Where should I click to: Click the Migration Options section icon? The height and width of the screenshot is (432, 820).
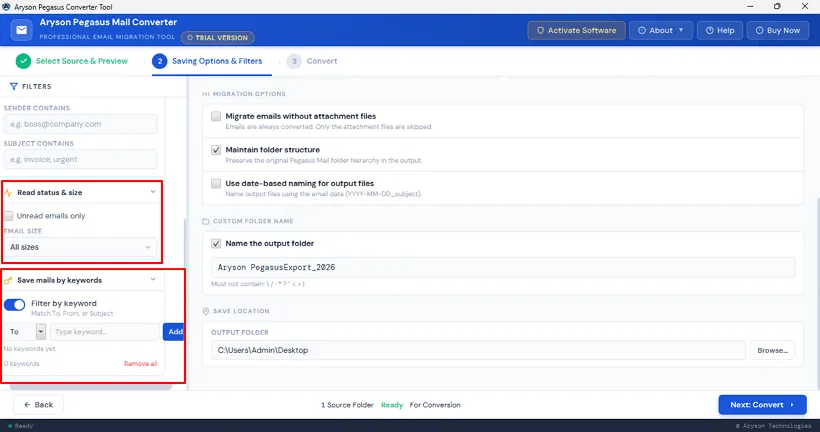206,94
